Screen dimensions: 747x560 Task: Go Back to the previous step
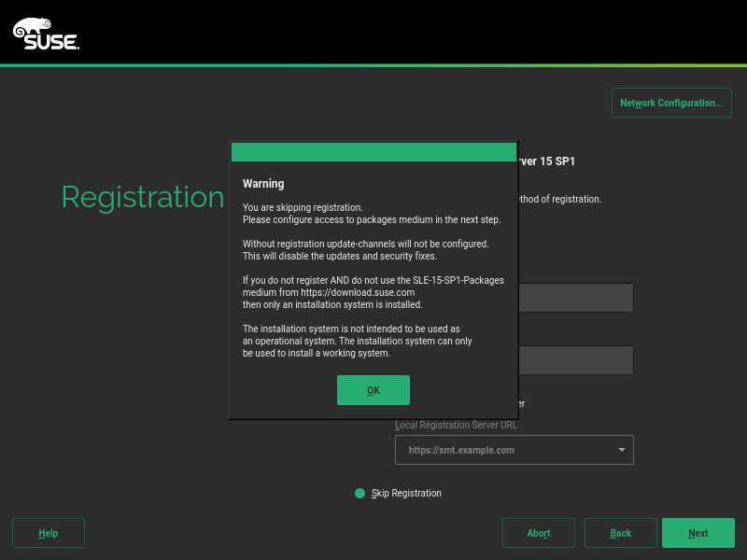click(x=620, y=533)
